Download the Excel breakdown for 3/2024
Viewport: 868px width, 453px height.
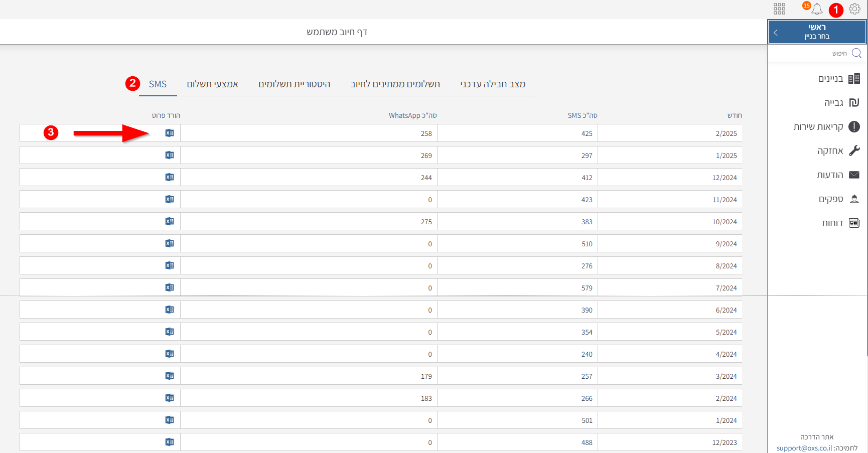coord(170,376)
